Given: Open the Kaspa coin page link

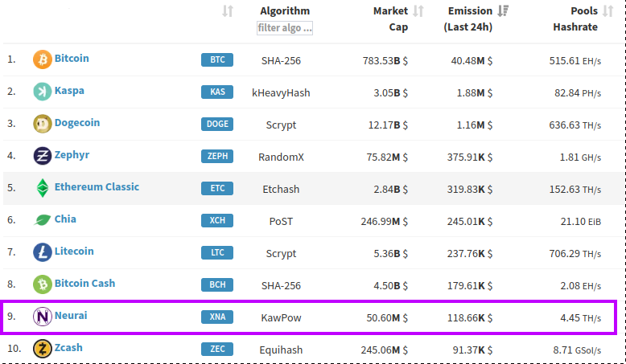Looking at the screenshot, I should click(69, 91).
